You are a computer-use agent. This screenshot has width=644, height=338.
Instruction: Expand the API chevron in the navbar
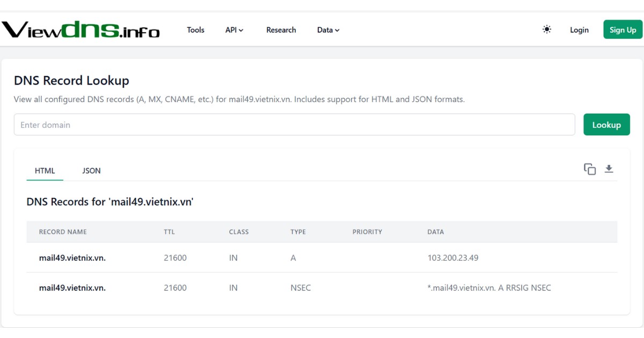pyautogui.click(x=243, y=30)
